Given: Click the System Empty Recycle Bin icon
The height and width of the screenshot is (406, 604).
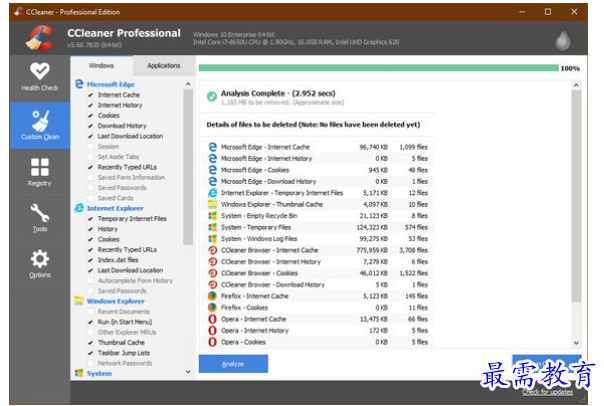Looking at the screenshot, I should 212,215.
